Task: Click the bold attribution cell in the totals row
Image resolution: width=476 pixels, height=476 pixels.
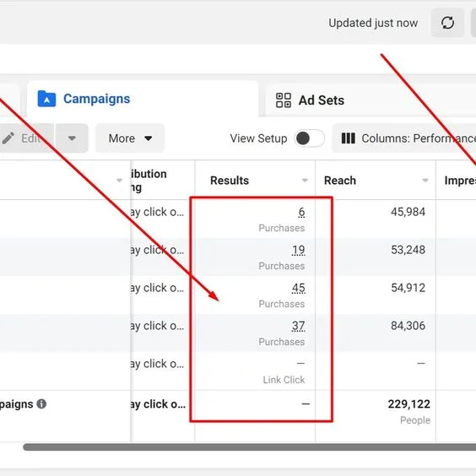Action: [158, 404]
